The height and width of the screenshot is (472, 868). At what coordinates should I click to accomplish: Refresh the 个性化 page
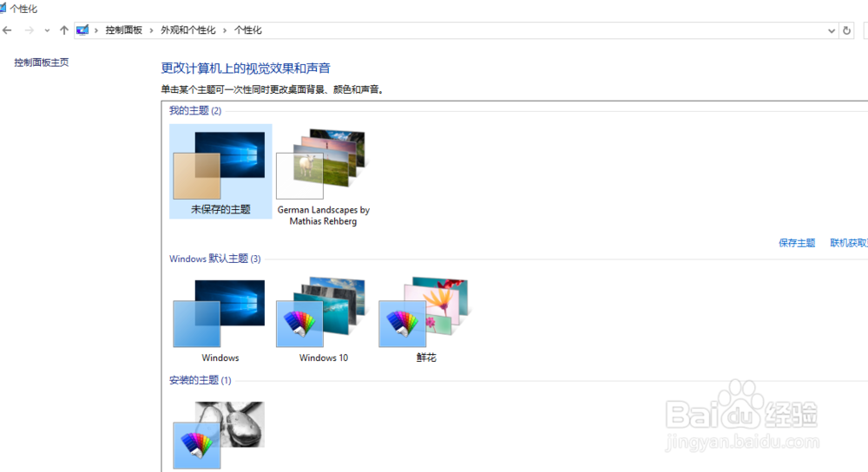click(x=846, y=30)
